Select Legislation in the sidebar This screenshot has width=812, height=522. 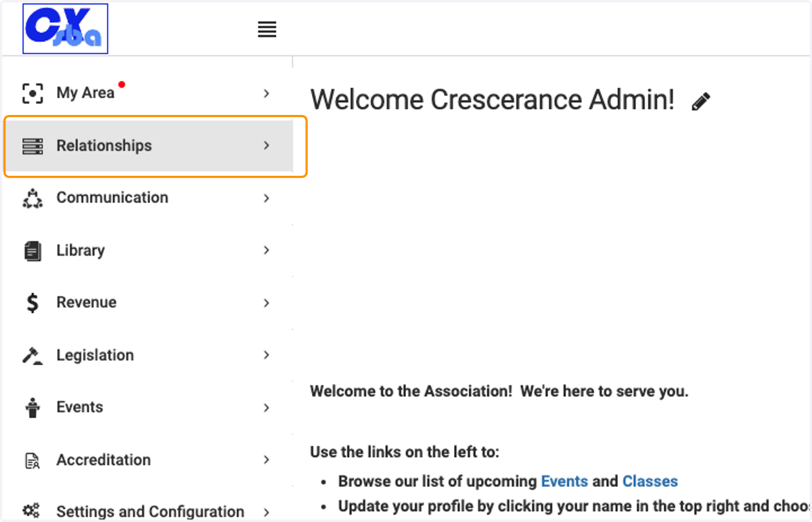[148, 355]
